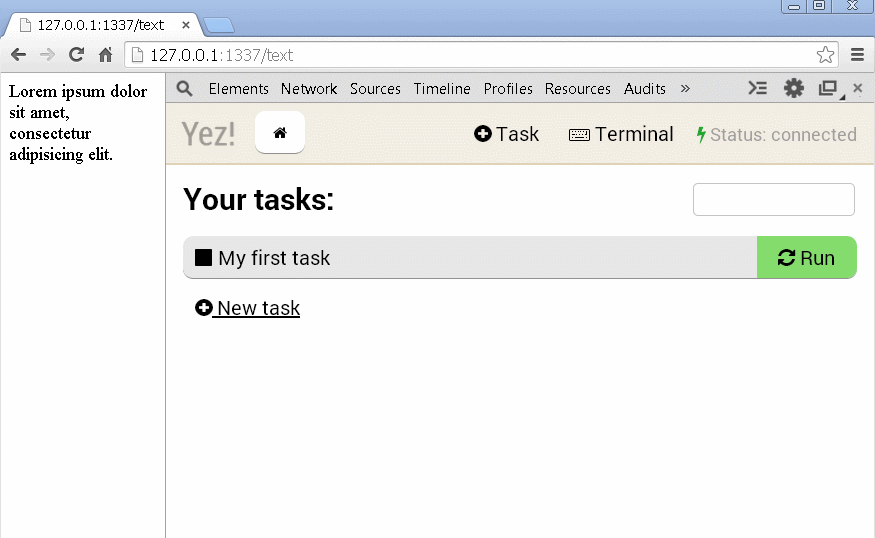Switch to the Network tab
This screenshot has height=538, width=875.
point(309,89)
